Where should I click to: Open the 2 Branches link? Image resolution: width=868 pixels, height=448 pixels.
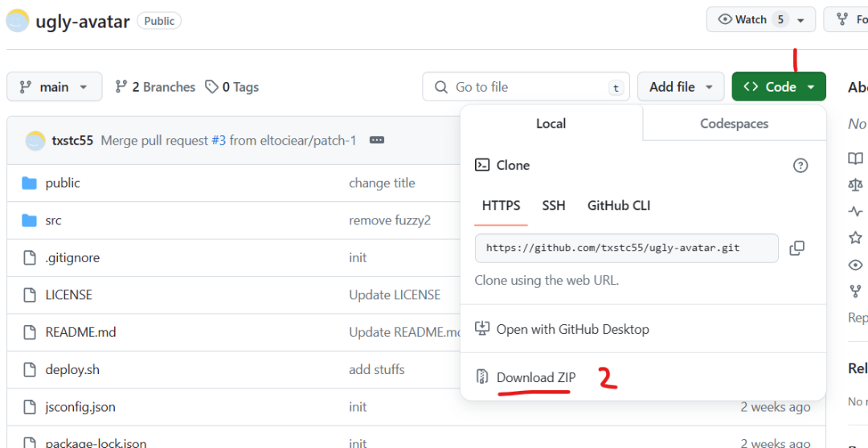(155, 87)
